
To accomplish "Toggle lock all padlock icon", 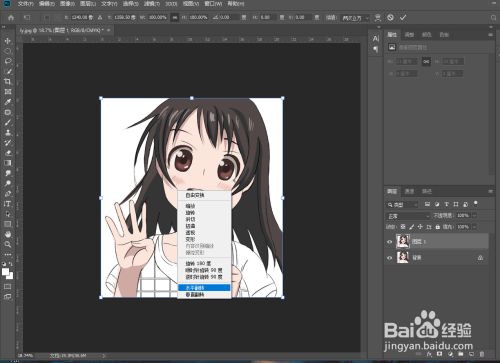I will 438,227.
